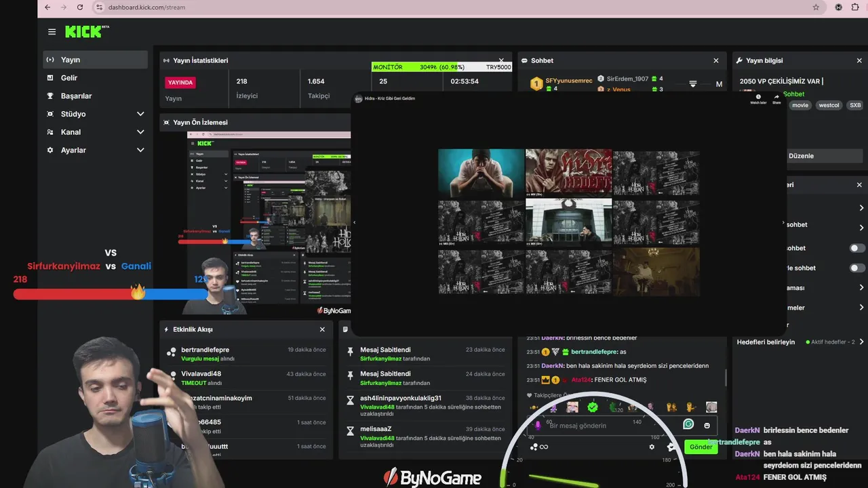Open the Başarılar sidebar item
This screenshot has width=868, height=488.
[95, 96]
